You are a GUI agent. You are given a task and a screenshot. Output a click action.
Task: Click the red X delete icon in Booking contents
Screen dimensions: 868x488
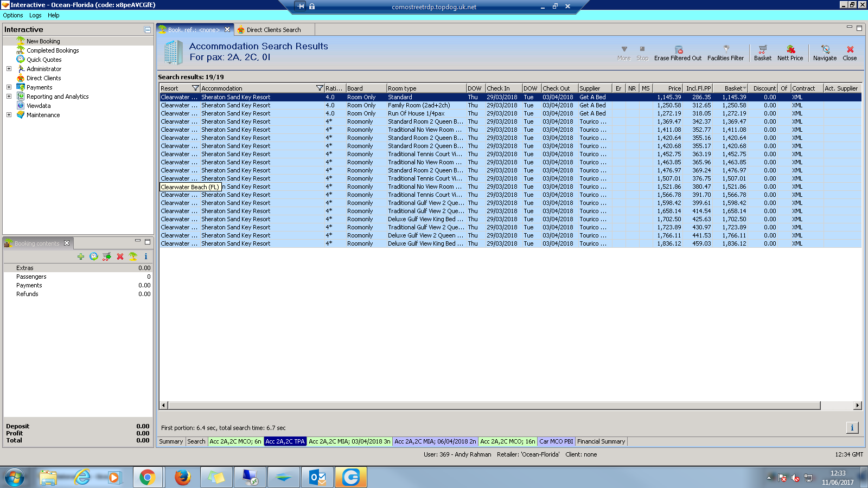[x=120, y=256]
